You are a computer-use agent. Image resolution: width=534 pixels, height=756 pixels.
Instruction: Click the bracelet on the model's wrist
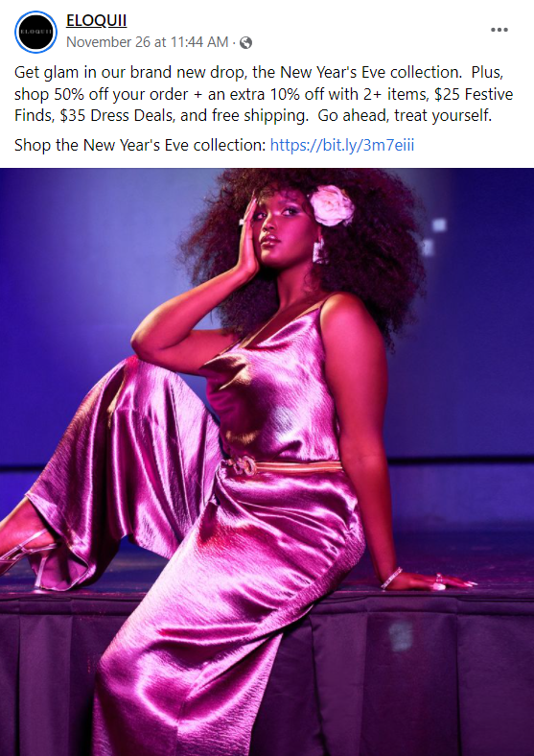[x=391, y=579]
